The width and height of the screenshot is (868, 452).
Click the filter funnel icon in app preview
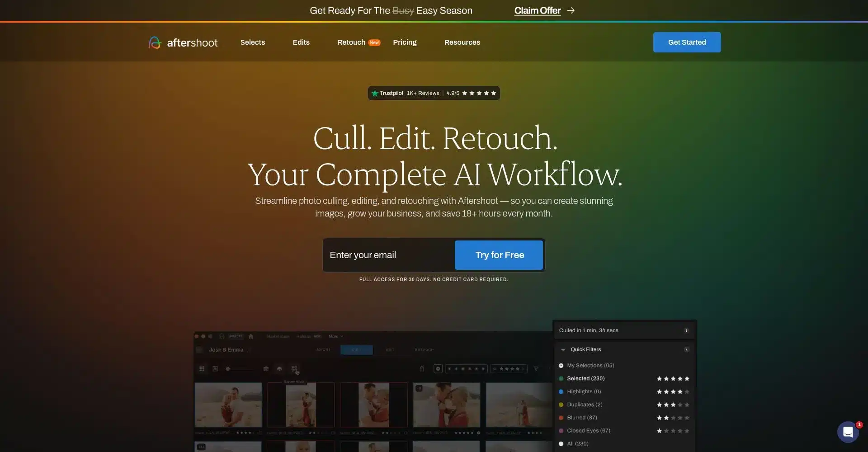tap(536, 369)
